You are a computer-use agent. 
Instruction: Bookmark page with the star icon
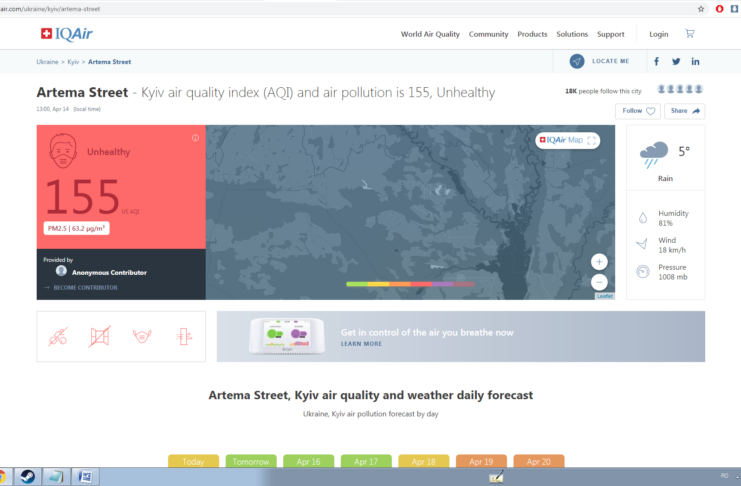(701, 9)
